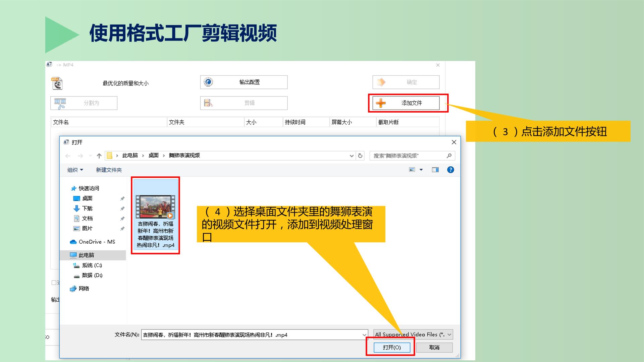This screenshot has height=362, width=644.
Task: Go back with the back arrow
Action: 68,156
